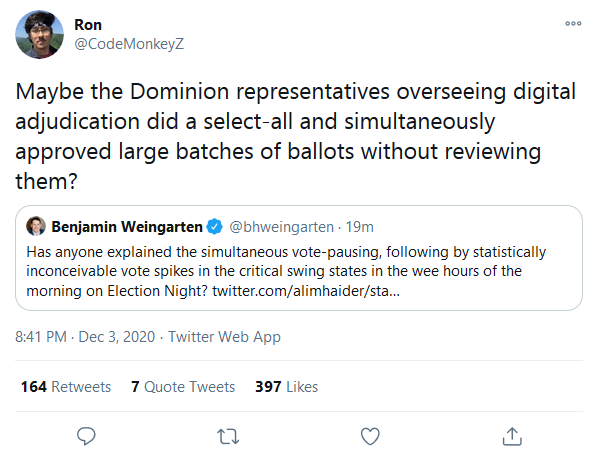This screenshot has height=460, width=598.
Task: Click the display name Ron
Action: tap(88, 25)
